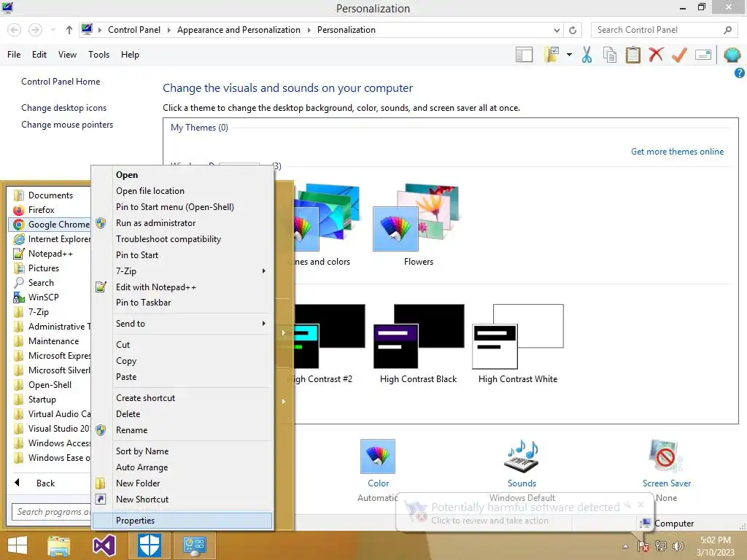The height and width of the screenshot is (560, 747).
Task: Select the High Contrast Black theme
Action: (418, 336)
